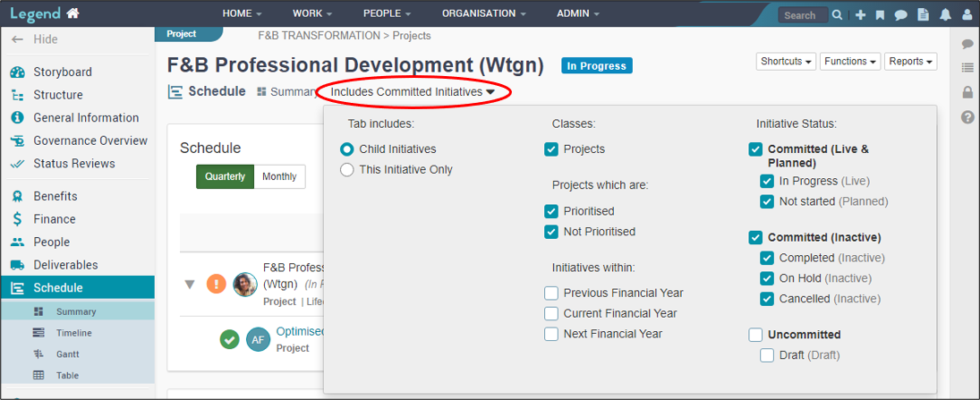This screenshot has height=400, width=980.
Task: Click the plus add icon in top bar
Action: 861,15
